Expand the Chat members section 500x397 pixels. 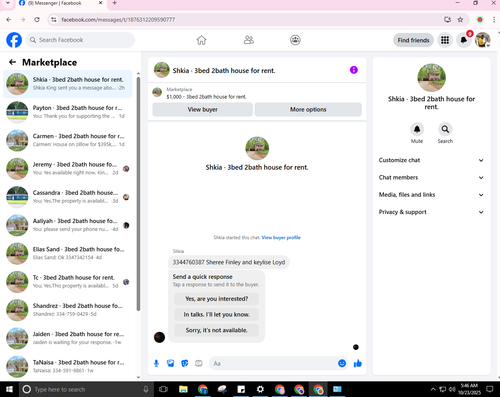click(x=431, y=177)
